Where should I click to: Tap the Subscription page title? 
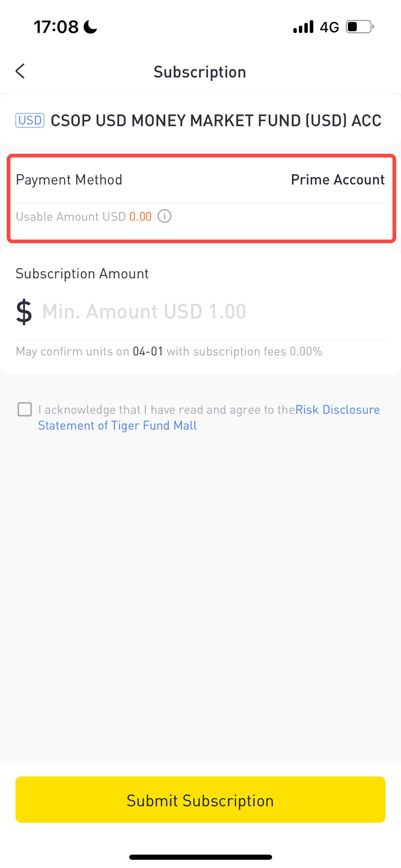click(x=200, y=72)
